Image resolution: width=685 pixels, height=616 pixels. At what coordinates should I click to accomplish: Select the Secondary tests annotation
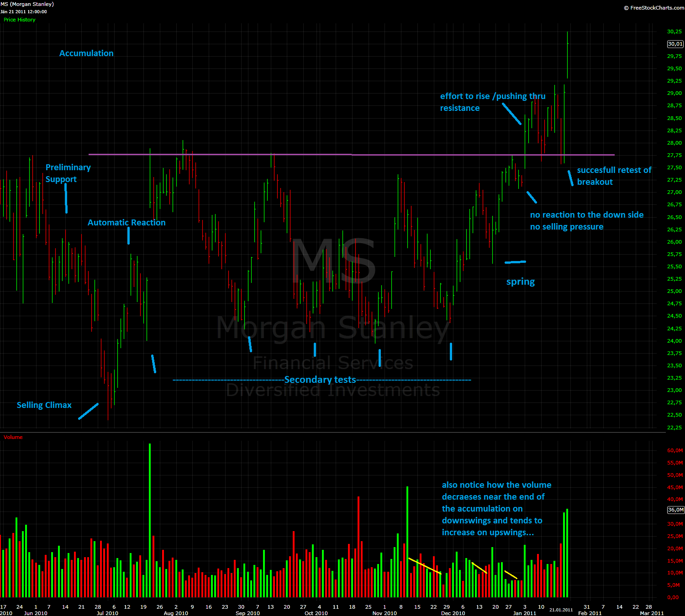click(320, 380)
